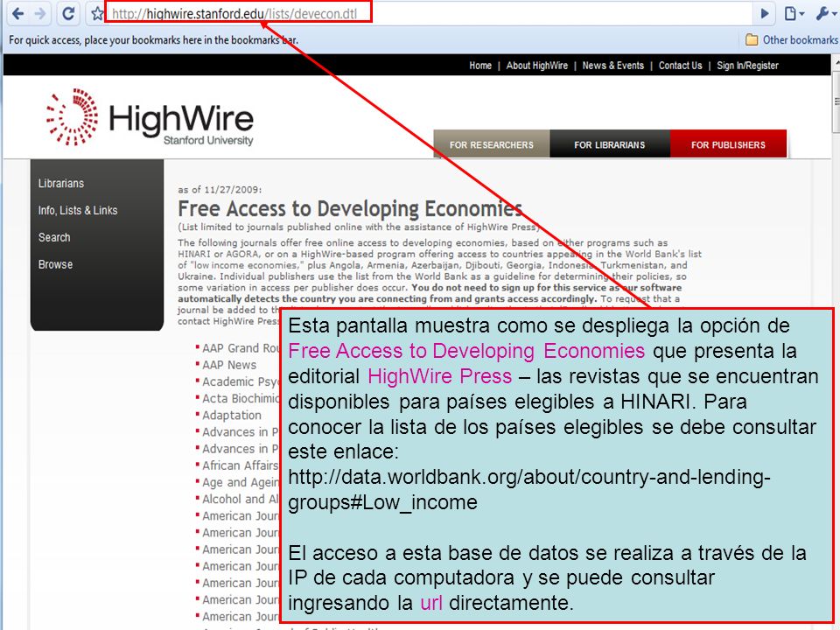Open News & Events link
The height and width of the screenshot is (630, 840).
(612, 66)
